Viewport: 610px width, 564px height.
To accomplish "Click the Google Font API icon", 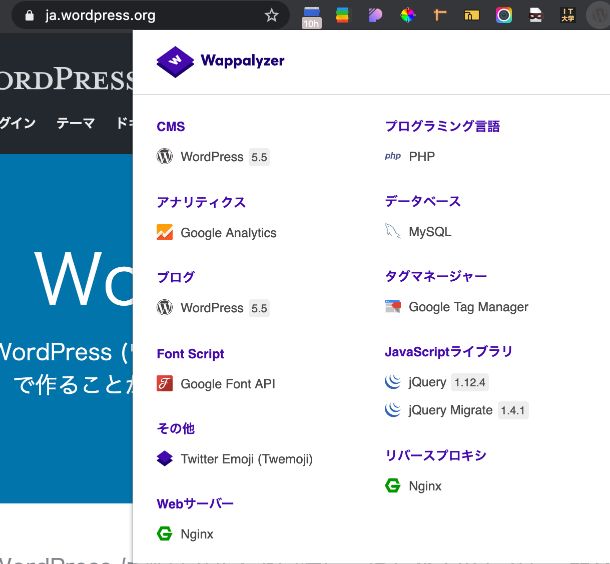I will 165,384.
